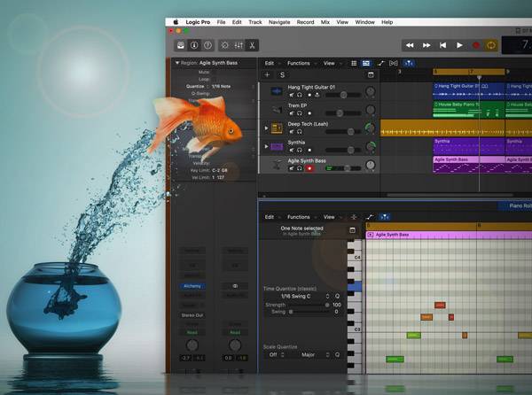Start playback with Play button
The image size is (532, 395).
click(459, 45)
